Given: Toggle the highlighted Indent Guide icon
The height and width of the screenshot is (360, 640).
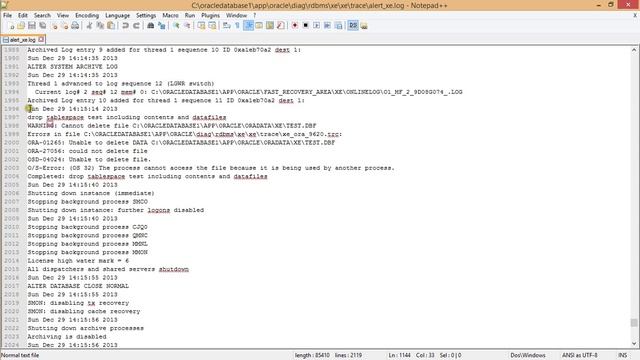Looking at the screenshot, I should 248,26.
